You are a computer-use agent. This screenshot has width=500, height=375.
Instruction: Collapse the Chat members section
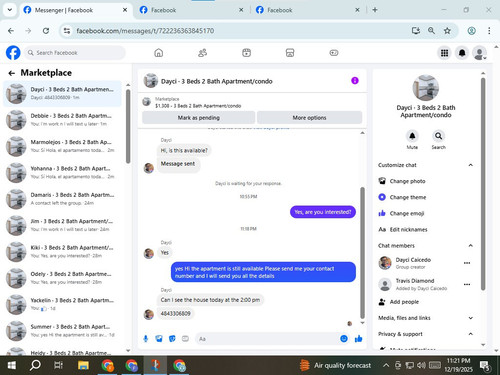[x=470, y=246]
